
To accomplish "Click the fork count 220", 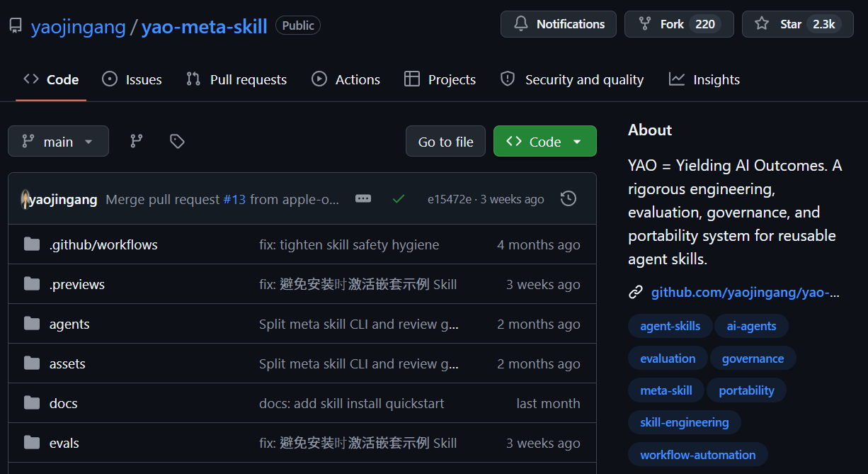I will pyautogui.click(x=705, y=24).
